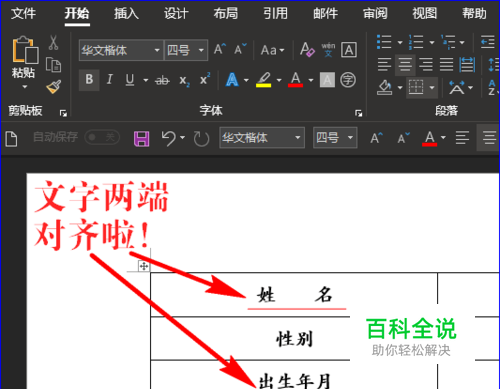
Task: Switch to the 审阅 ribbon tab
Action: (375, 14)
